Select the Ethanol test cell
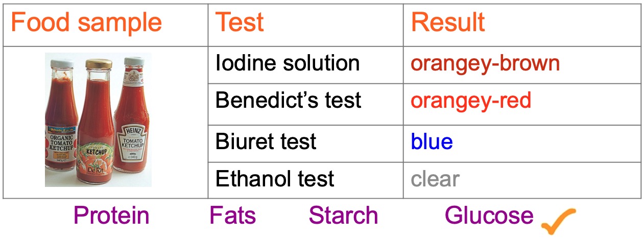Viewport: 644px width, 238px height. (x=275, y=179)
